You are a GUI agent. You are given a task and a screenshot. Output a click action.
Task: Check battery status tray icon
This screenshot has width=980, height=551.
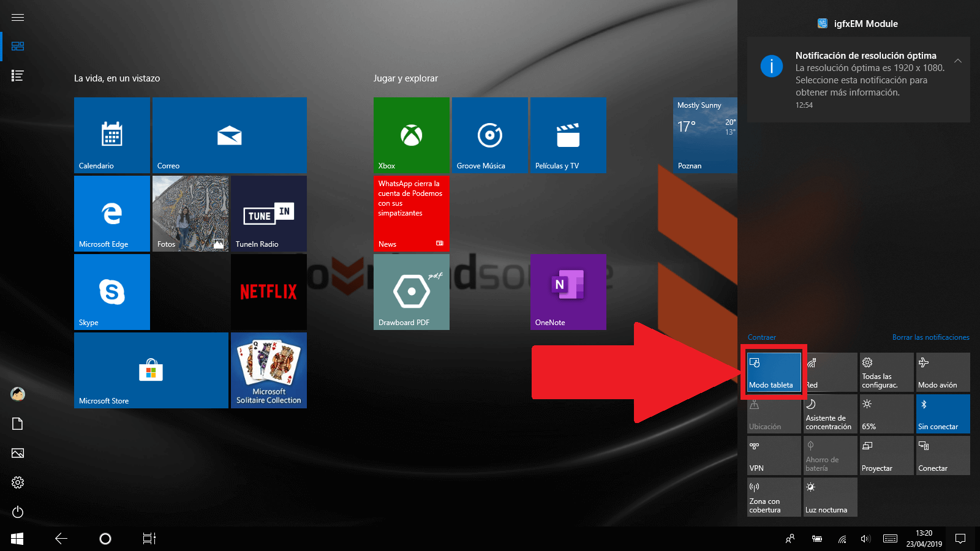817,539
